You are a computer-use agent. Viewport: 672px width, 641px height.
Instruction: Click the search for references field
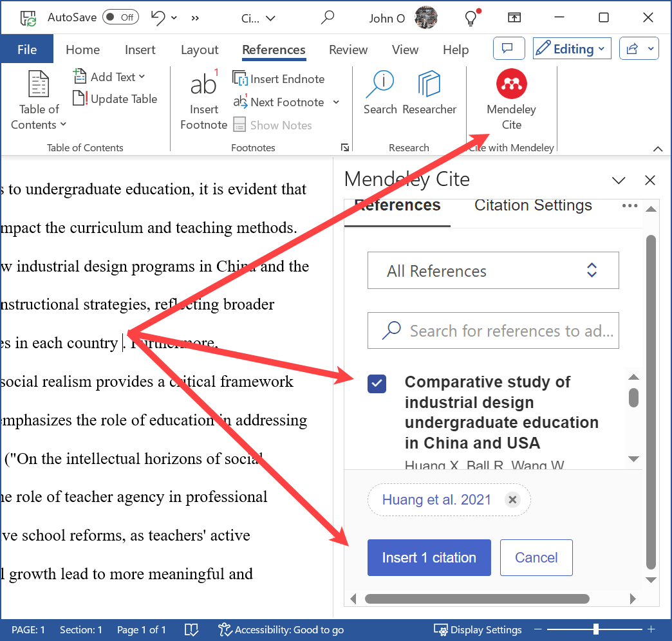(493, 330)
